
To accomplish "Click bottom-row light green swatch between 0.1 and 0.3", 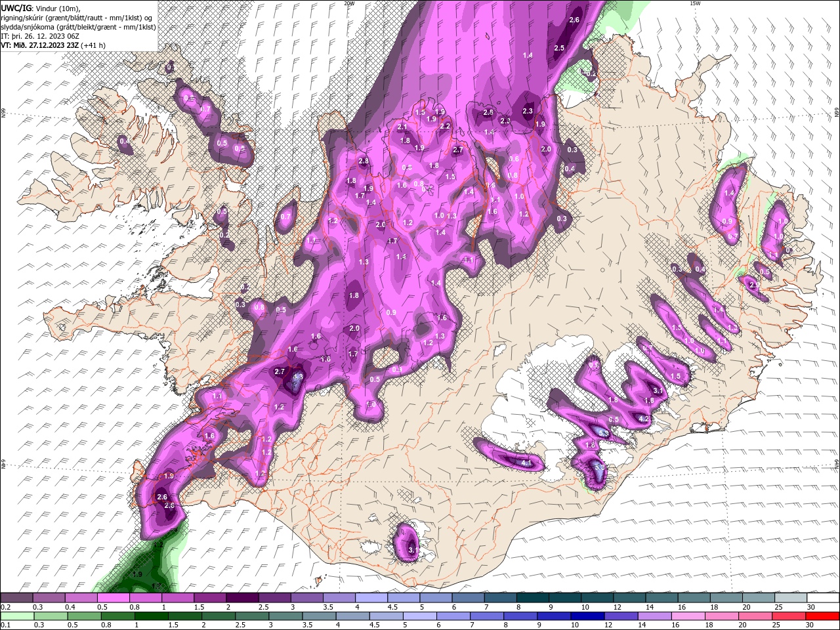I will click(16, 616).
